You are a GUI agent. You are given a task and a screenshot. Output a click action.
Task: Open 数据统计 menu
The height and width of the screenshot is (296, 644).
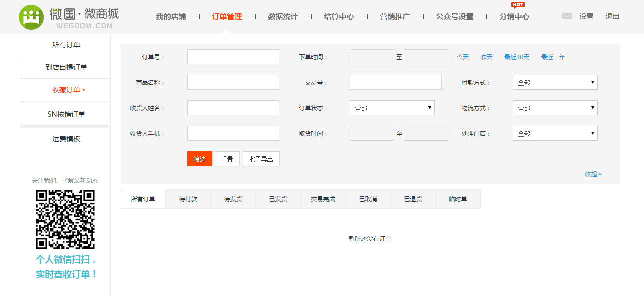283,17
